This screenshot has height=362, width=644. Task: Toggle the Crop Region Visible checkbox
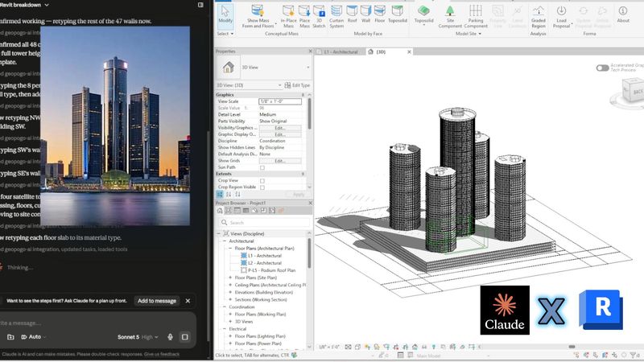click(262, 187)
